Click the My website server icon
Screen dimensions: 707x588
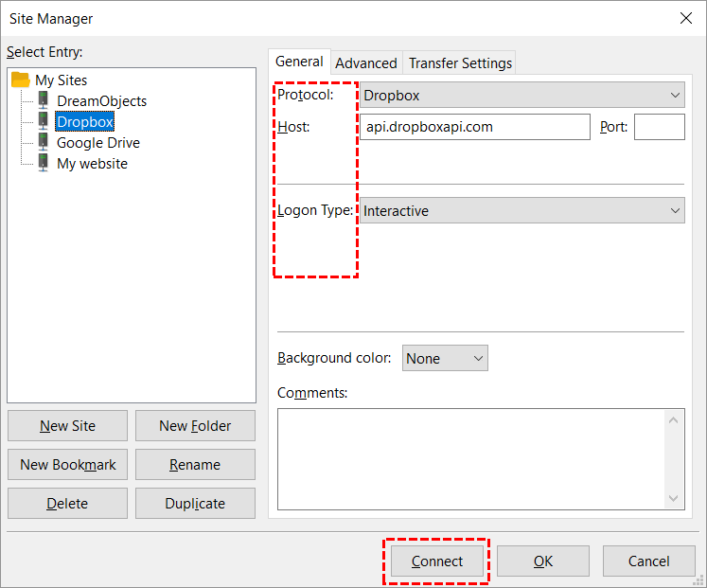pos(43,162)
